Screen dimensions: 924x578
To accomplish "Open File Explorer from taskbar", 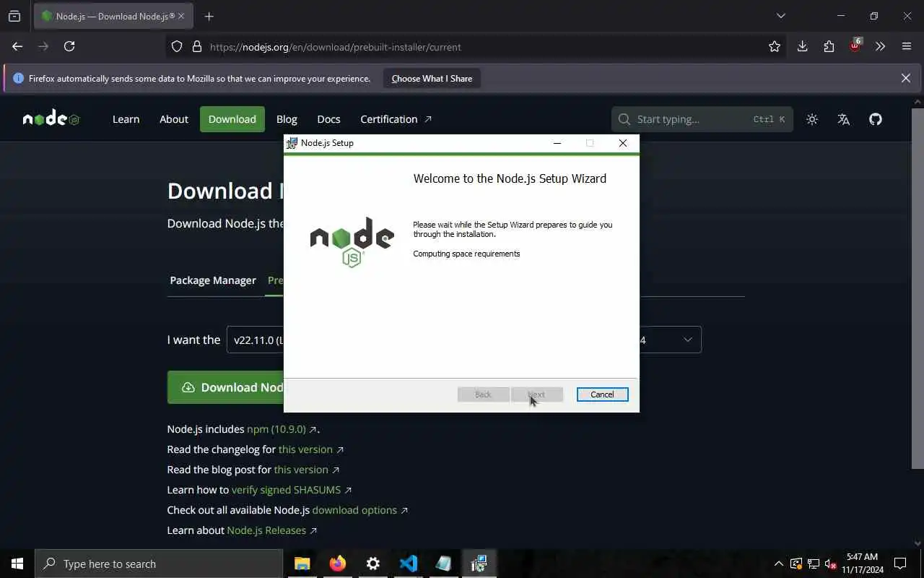I will pos(302,564).
